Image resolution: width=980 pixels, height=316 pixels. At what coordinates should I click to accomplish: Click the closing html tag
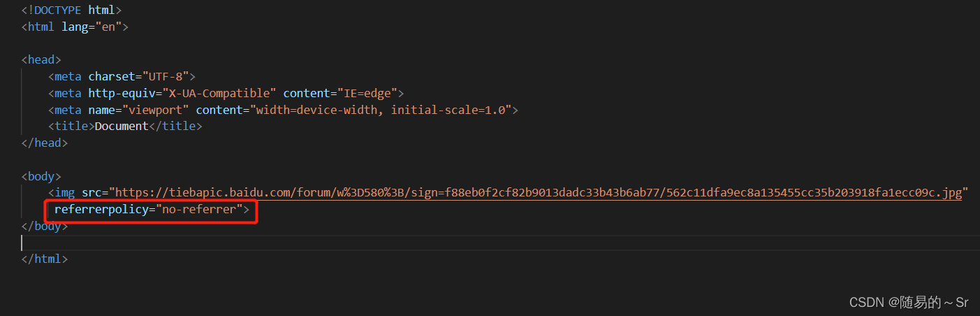[x=45, y=259]
